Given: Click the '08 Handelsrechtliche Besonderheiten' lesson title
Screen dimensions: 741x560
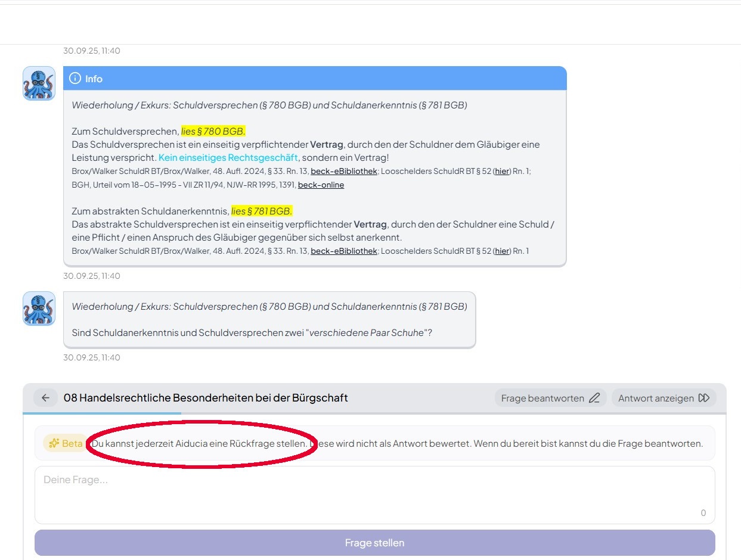Looking at the screenshot, I should point(206,398).
